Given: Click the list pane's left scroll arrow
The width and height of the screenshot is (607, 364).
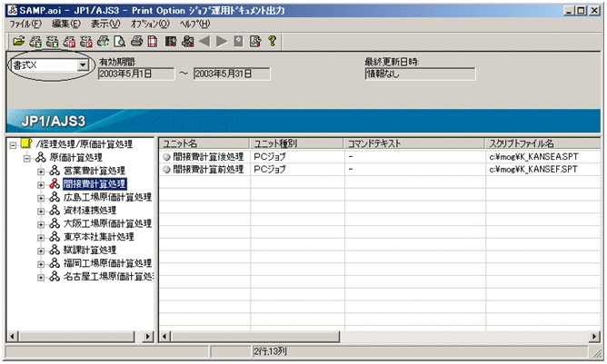Looking at the screenshot, I should pyautogui.click(x=164, y=337).
